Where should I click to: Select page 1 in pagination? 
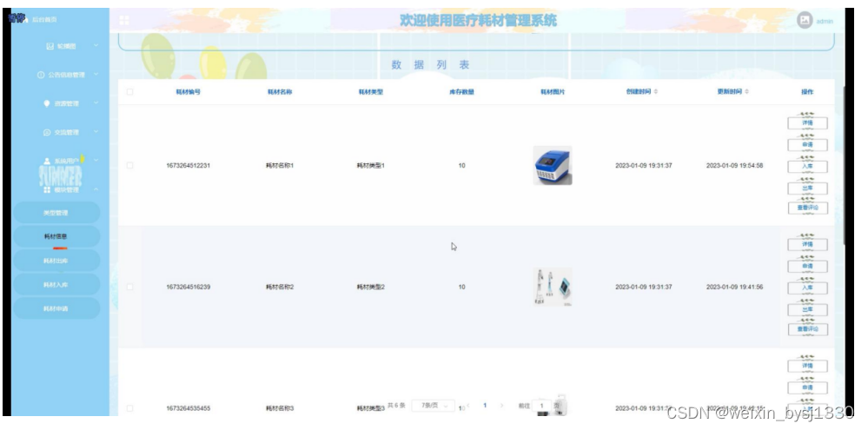coord(485,406)
